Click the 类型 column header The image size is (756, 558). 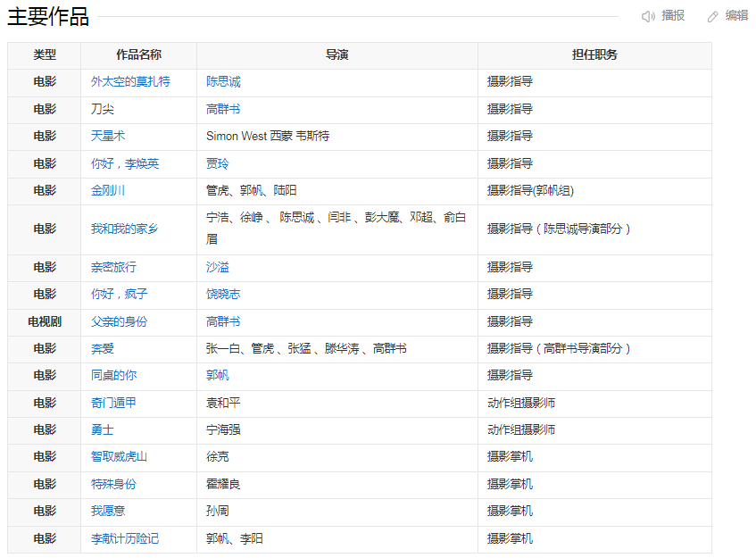tap(45, 55)
